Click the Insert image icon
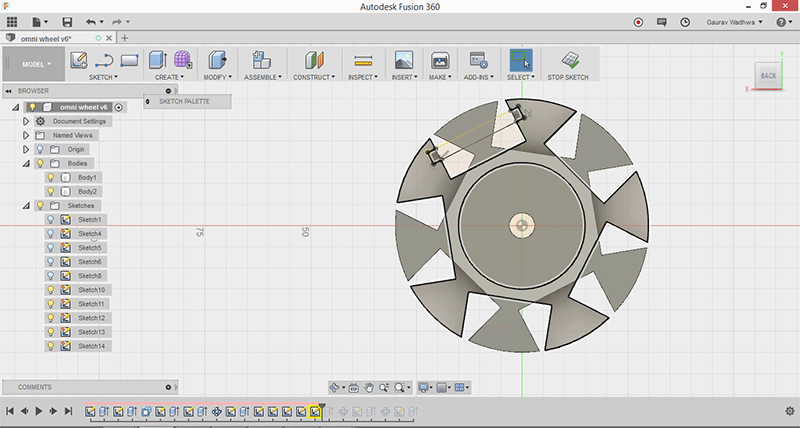The image size is (800, 428). (x=404, y=60)
